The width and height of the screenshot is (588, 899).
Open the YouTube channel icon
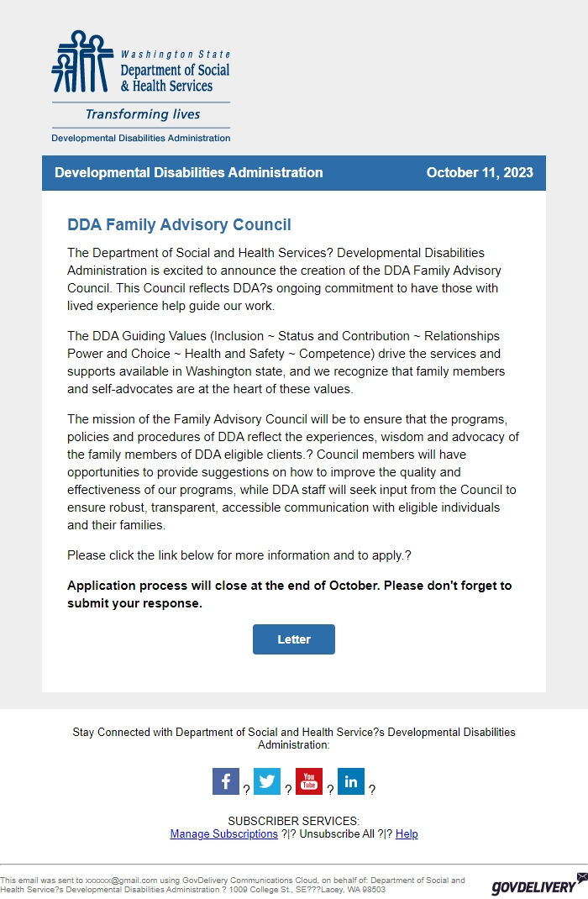[309, 781]
